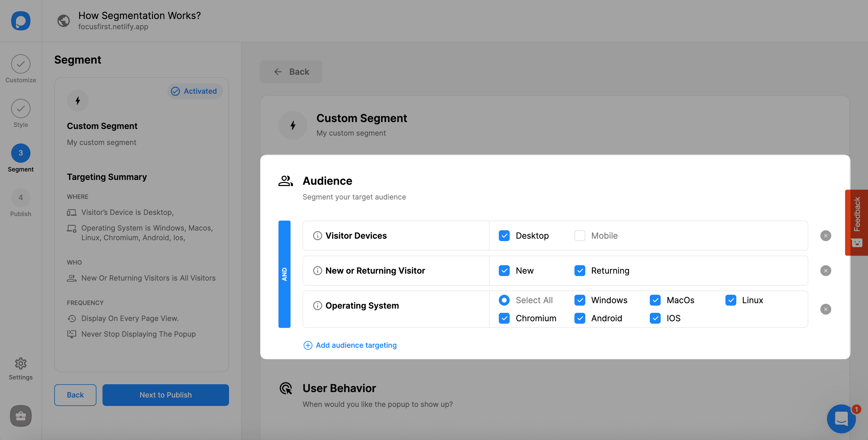Select the Customize step checkmark icon

click(x=20, y=64)
